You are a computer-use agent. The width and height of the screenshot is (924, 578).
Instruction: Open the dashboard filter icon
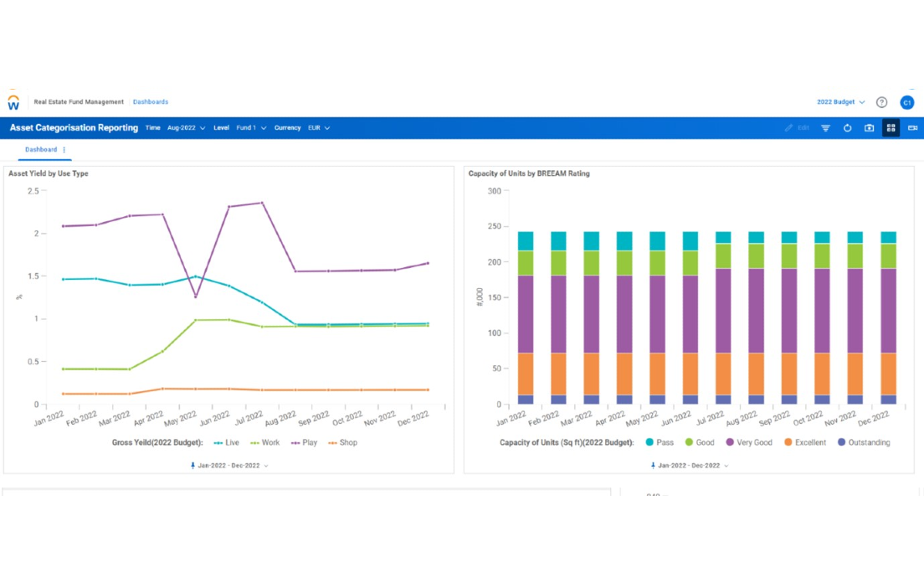[x=825, y=128]
